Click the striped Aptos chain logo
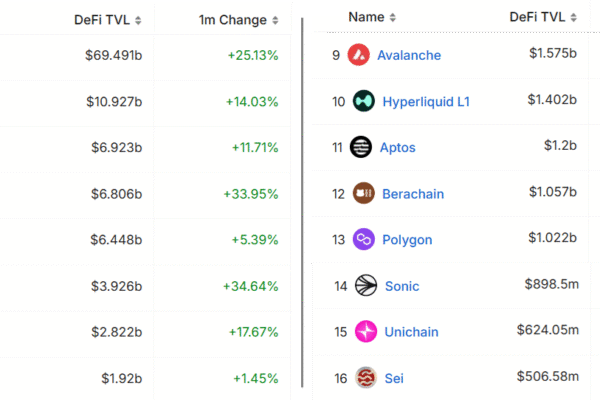600x400 pixels. (x=361, y=147)
